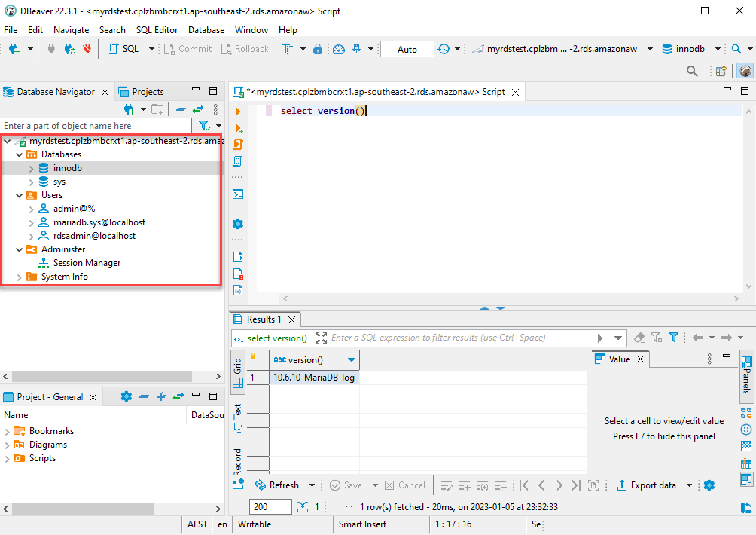Execute SQL statement with the orange arrow

238,112
